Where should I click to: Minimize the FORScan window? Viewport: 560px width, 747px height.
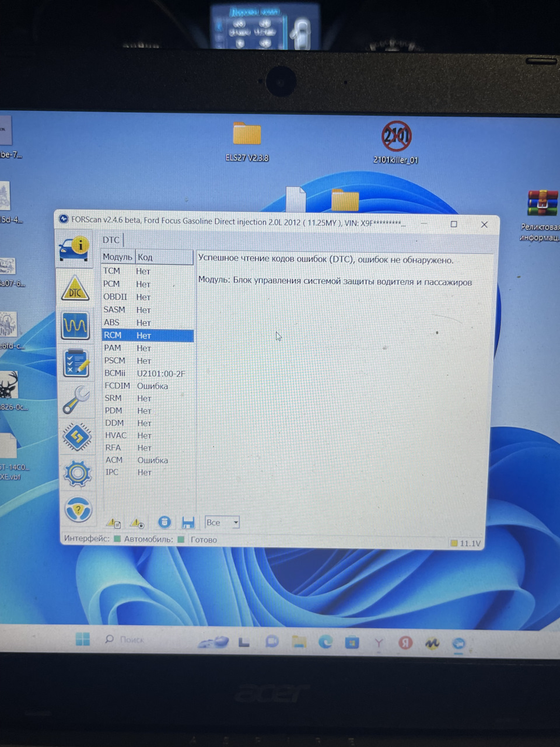tap(424, 224)
